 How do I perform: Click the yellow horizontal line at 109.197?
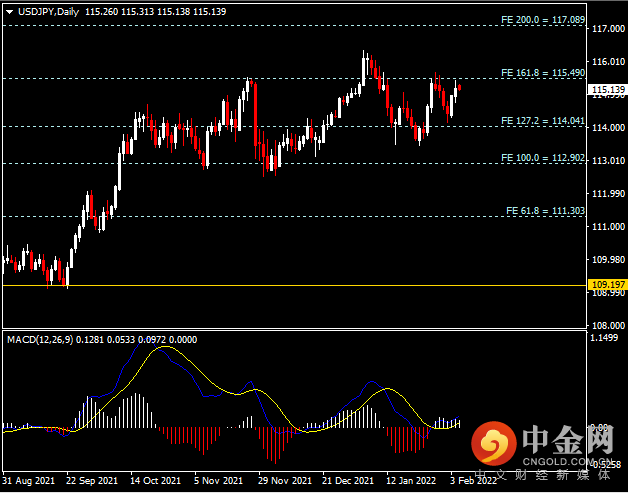click(x=294, y=286)
